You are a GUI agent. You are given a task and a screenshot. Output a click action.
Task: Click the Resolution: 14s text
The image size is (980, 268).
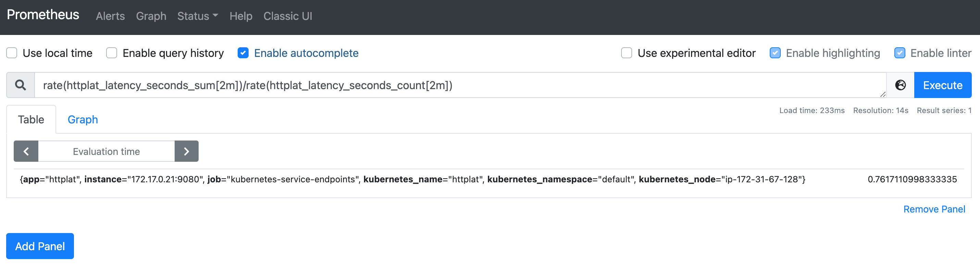(x=880, y=110)
